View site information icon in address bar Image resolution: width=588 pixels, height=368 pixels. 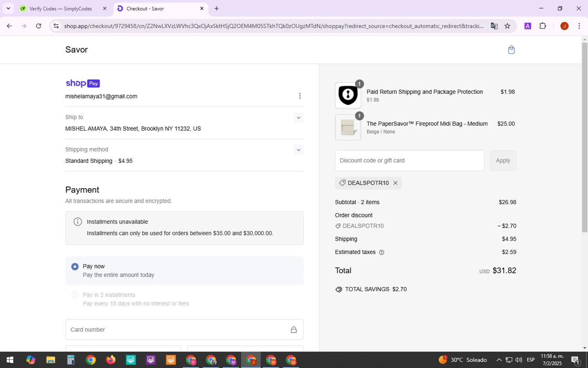tap(56, 26)
